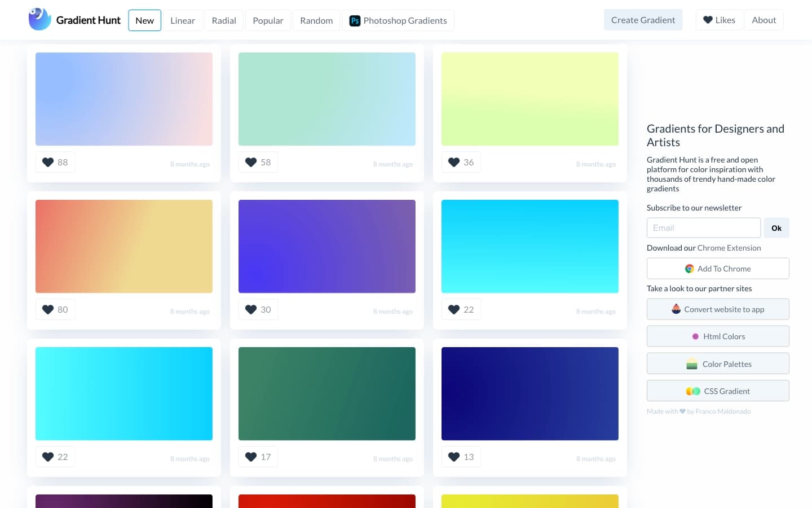Select the navy blue gradient swatch
This screenshot has width=812, height=508.
pos(530,393)
